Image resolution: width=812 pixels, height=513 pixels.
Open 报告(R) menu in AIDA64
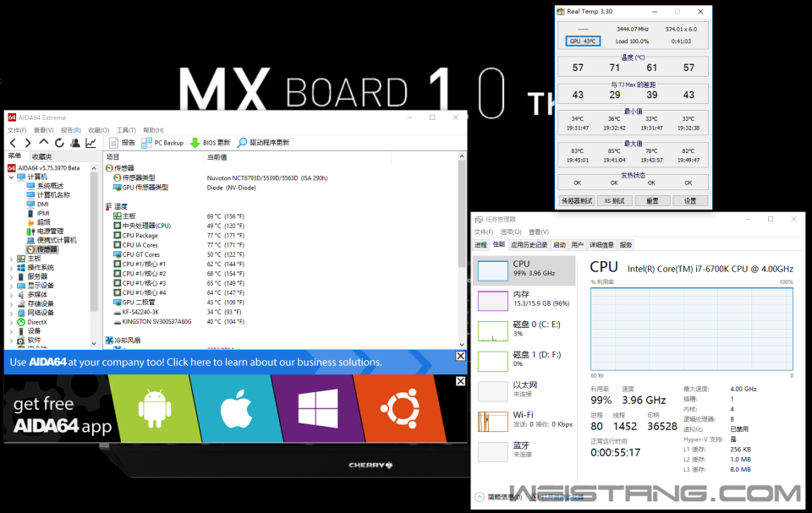(71, 130)
